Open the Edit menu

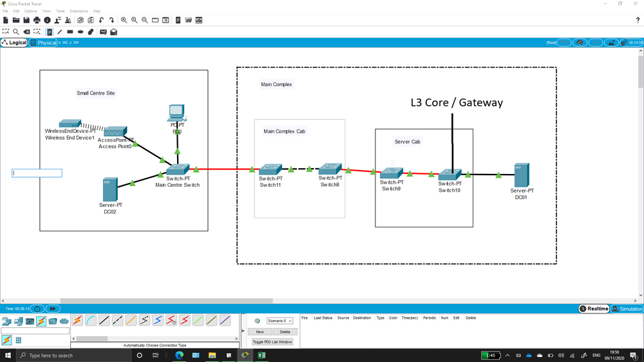pyautogui.click(x=17, y=11)
